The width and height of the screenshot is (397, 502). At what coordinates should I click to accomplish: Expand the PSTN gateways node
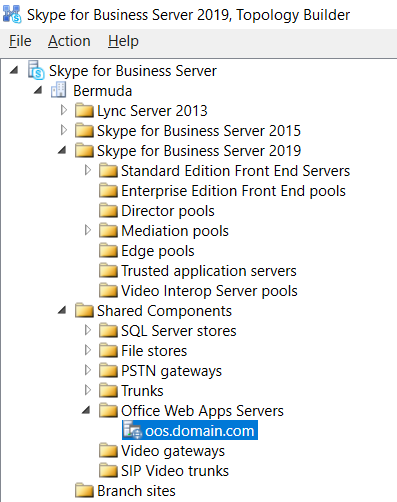(x=88, y=370)
